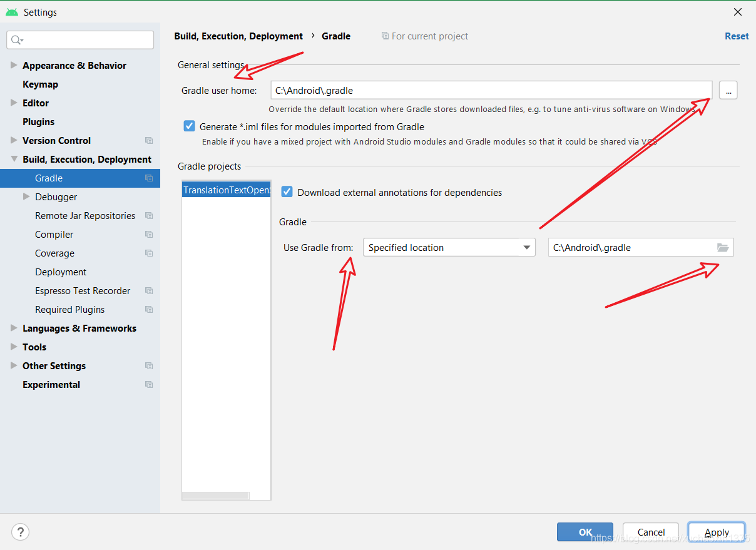
Task: Select the Gradle settings page
Action: point(80,178)
